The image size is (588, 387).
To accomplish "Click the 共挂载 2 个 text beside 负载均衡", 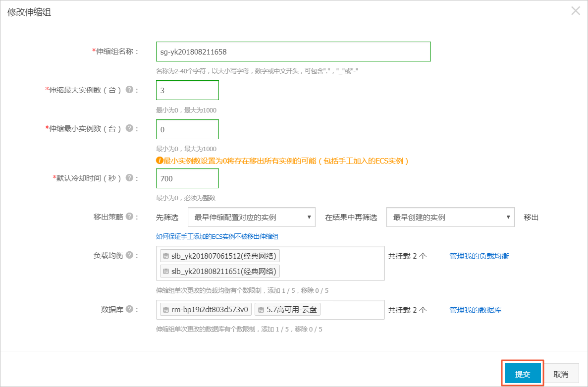I will pos(407,256).
